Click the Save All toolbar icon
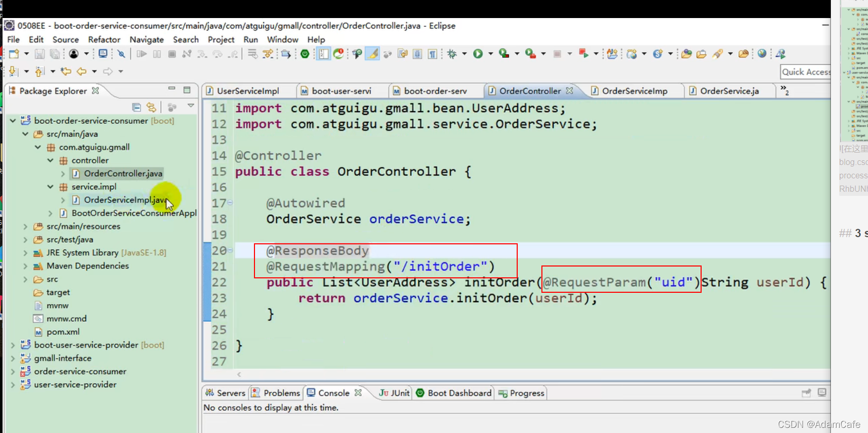The image size is (868, 433). [x=55, y=54]
